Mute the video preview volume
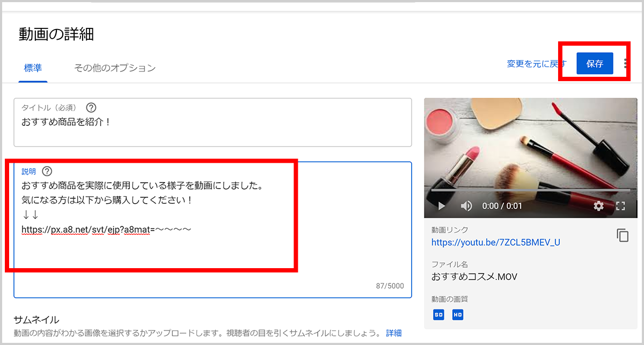 coord(466,206)
